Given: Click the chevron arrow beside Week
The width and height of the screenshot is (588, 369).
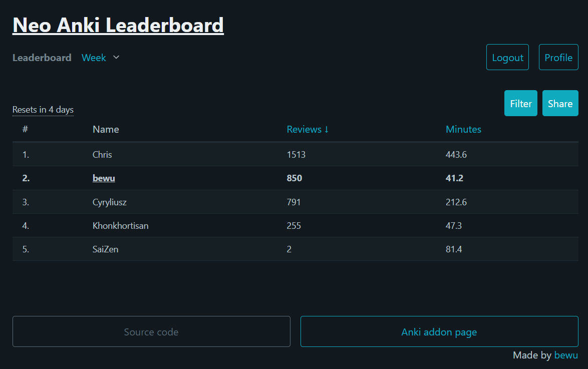Looking at the screenshot, I should point(116,58).
